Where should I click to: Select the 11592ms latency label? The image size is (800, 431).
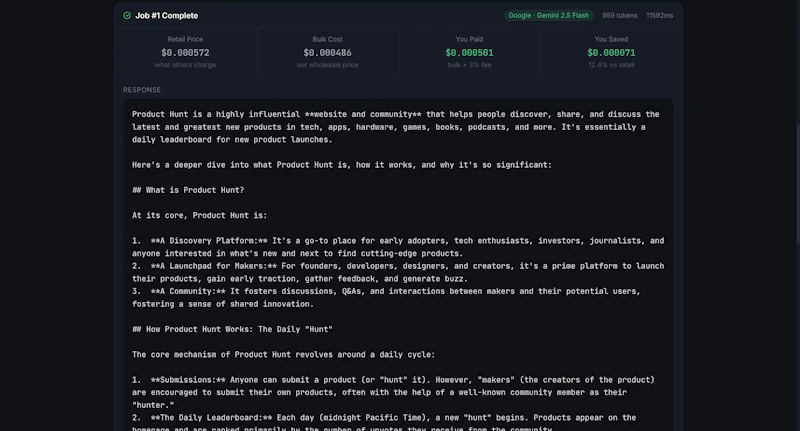pyautogui.click(x=659, y=15)
